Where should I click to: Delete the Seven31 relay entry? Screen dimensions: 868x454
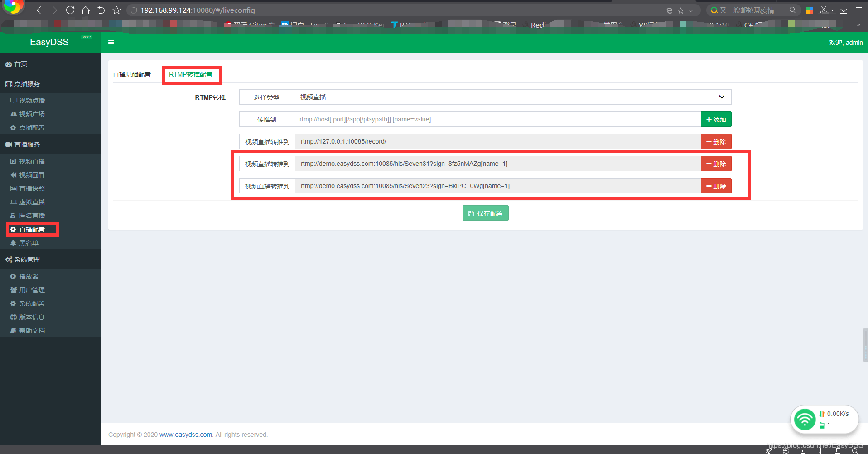pyautogui.click(x=716, y=164)
